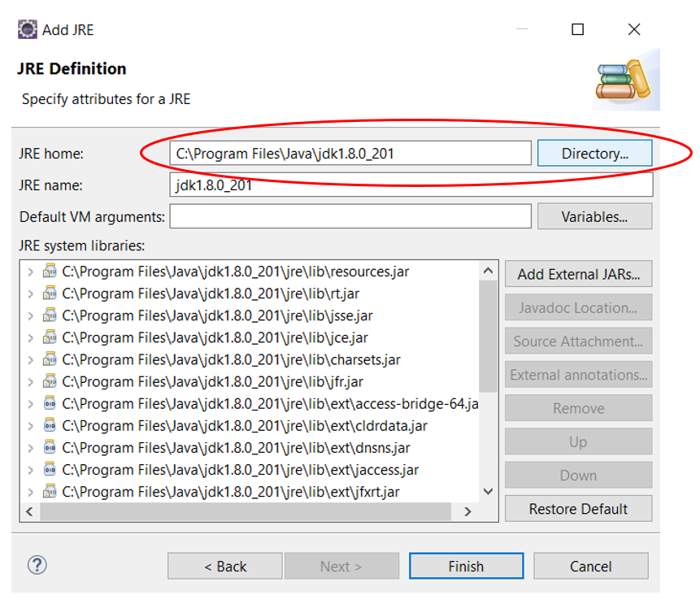Click Add External JARs...

[579, 274]
